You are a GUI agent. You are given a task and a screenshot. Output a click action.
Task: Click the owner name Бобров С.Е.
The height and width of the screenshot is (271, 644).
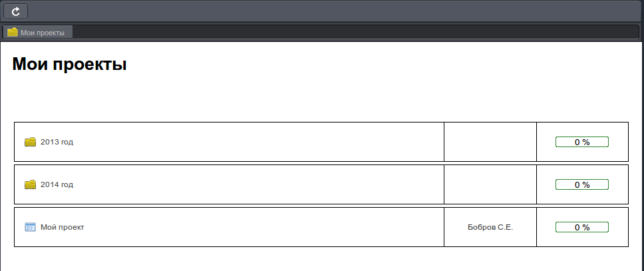click(490, 227)
